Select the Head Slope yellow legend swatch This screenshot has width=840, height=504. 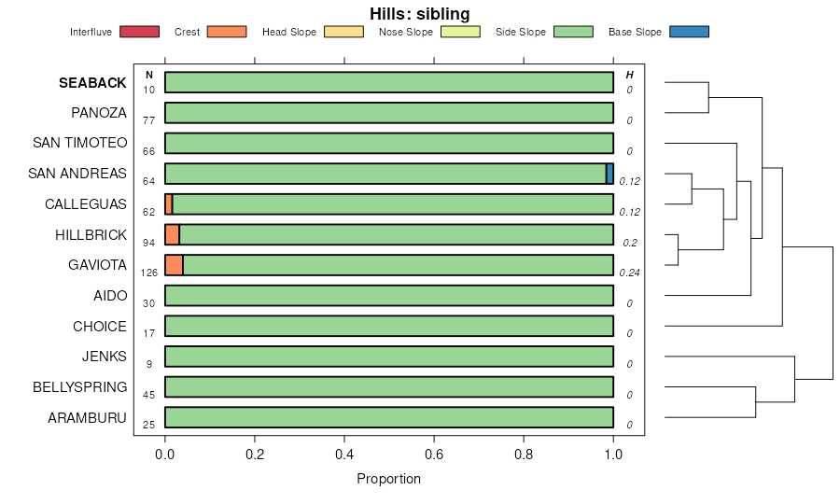[x=343, y=32]
